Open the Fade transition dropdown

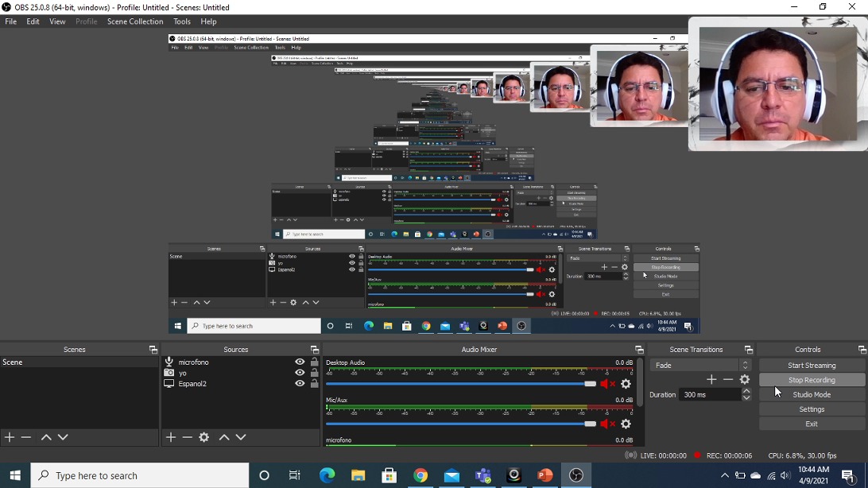(x=700, y=365)
